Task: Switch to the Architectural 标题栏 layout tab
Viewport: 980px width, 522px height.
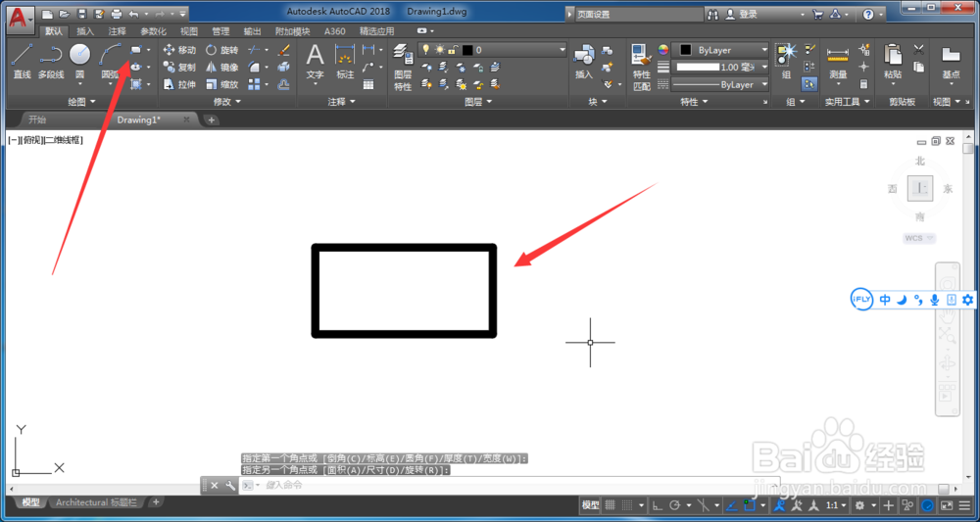Action: tap(97, 502)
